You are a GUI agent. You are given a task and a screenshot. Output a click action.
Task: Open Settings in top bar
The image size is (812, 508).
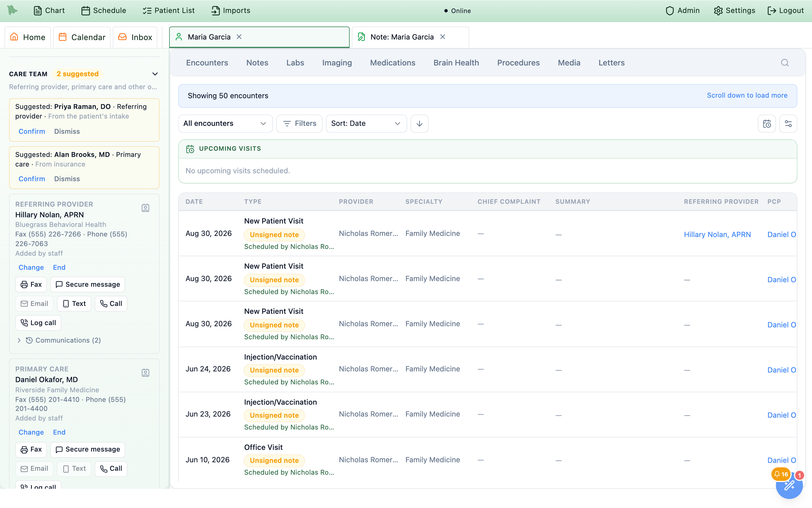[x=734, y=10]
